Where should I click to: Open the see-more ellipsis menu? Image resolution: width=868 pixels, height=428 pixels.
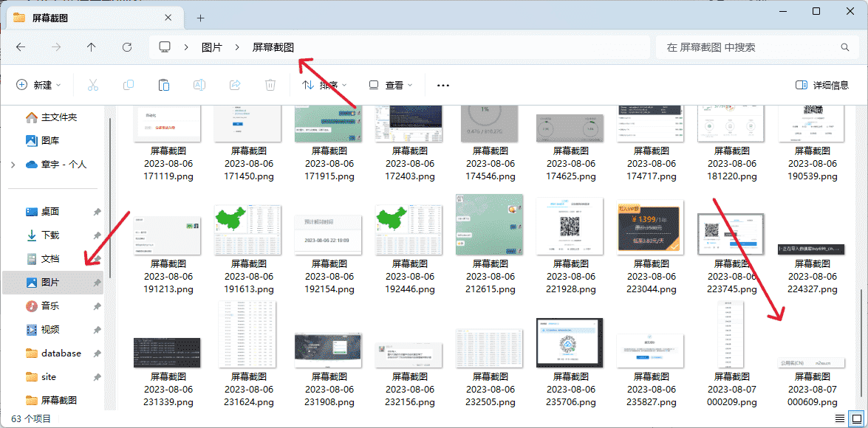coord(442,85)
